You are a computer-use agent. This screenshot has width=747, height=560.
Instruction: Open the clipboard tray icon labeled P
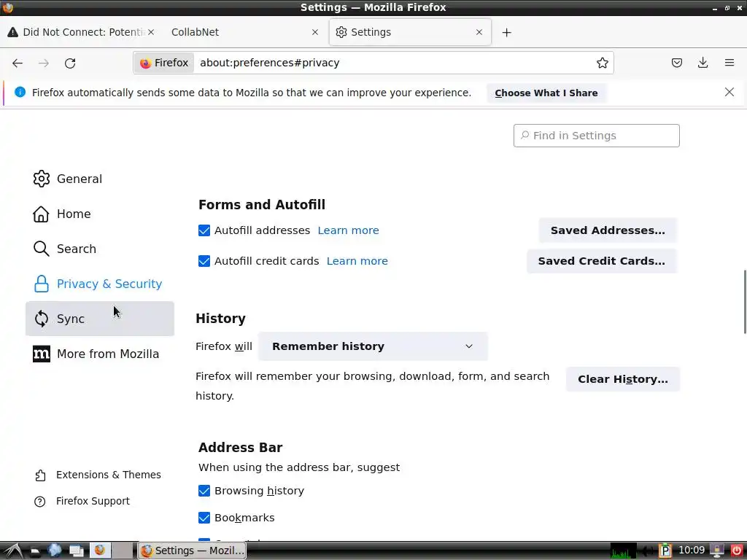pos(665,551)
